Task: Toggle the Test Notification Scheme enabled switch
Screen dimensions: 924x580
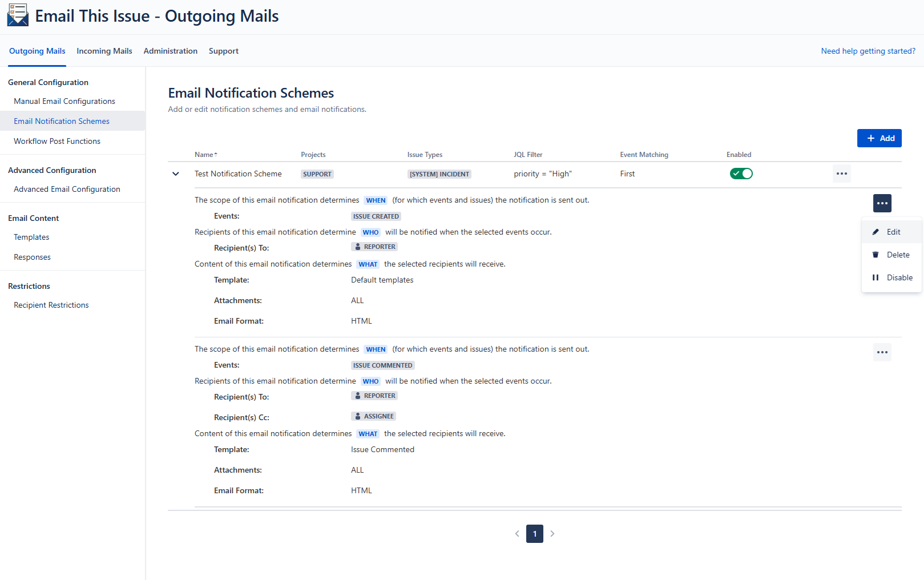Action: 741,174
